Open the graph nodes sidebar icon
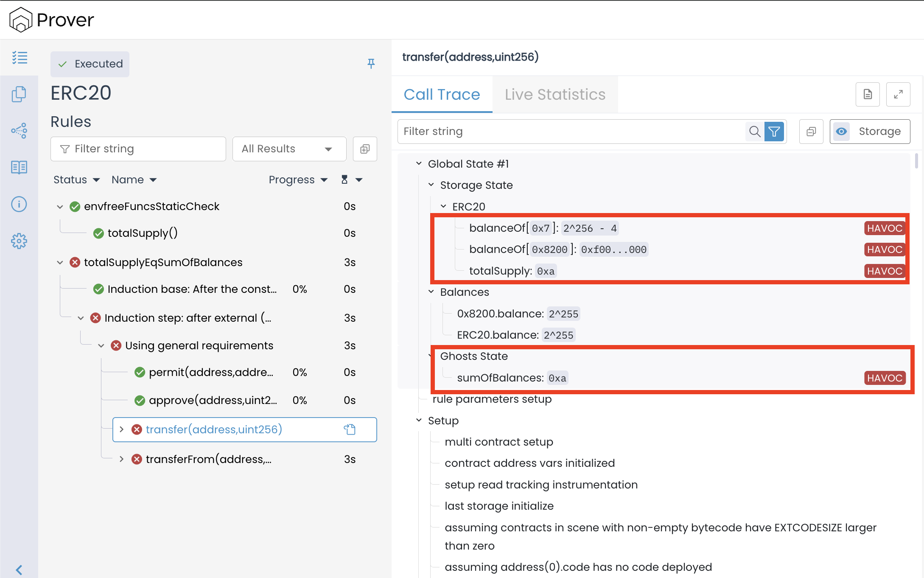 point(19,131)
